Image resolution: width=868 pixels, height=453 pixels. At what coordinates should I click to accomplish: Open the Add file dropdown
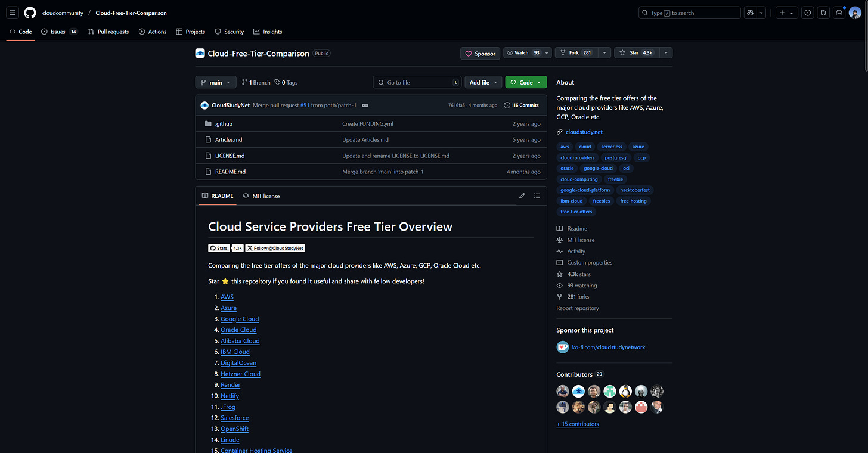pyautogui.click(x=483, y=82)
